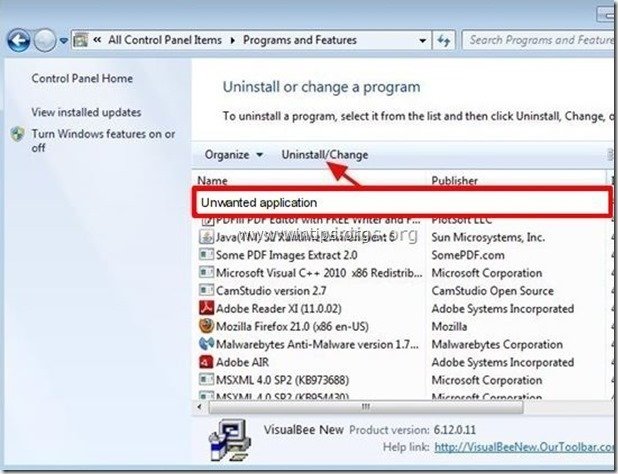The image size is (618, 474).
Task: Select Microsoft Visual C++ 2010 x86 Redistributable
Action: [319, 273]
